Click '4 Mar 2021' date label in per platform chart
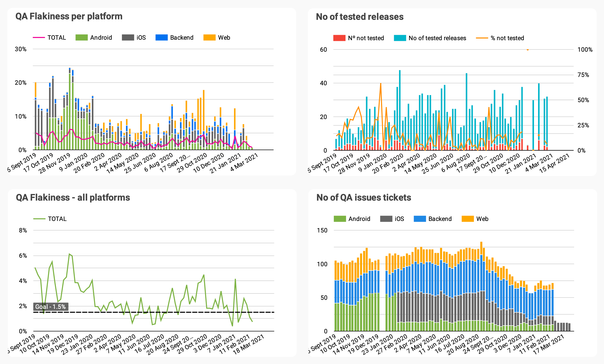 pyautogui.click(x=244, y=162)
